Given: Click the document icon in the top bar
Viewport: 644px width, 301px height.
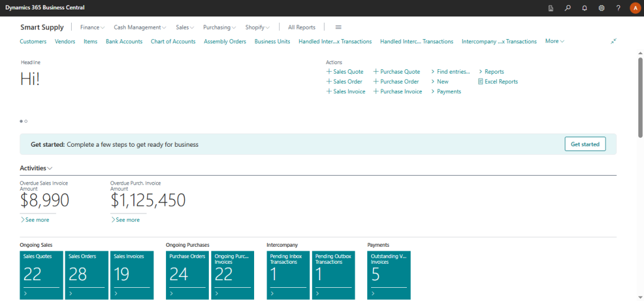Looking at the screenshot, I should (551, 8).
